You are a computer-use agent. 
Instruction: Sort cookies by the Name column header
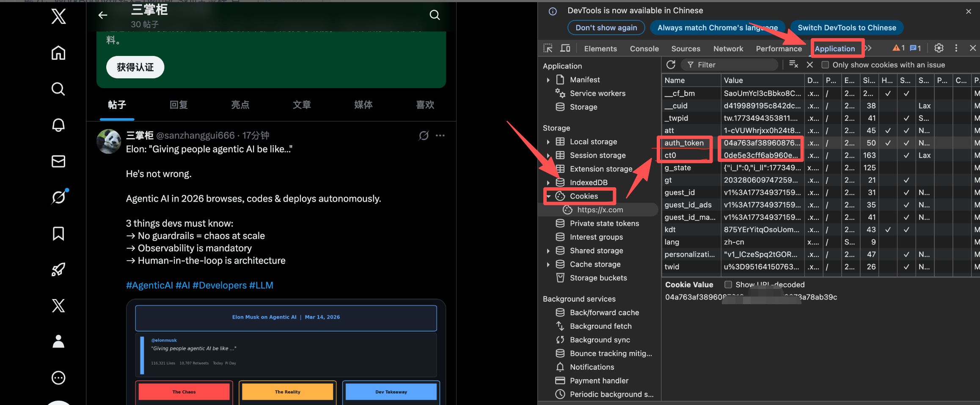click(x=691, y=80)
